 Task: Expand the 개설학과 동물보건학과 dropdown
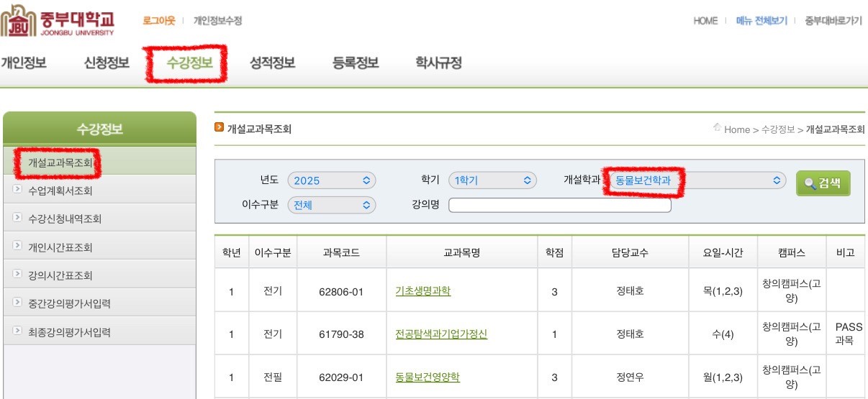[x=695, y=180]
